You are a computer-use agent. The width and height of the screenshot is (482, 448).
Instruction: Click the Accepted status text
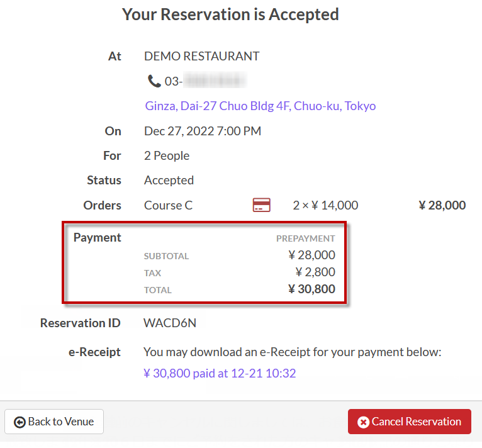point(169,180)
